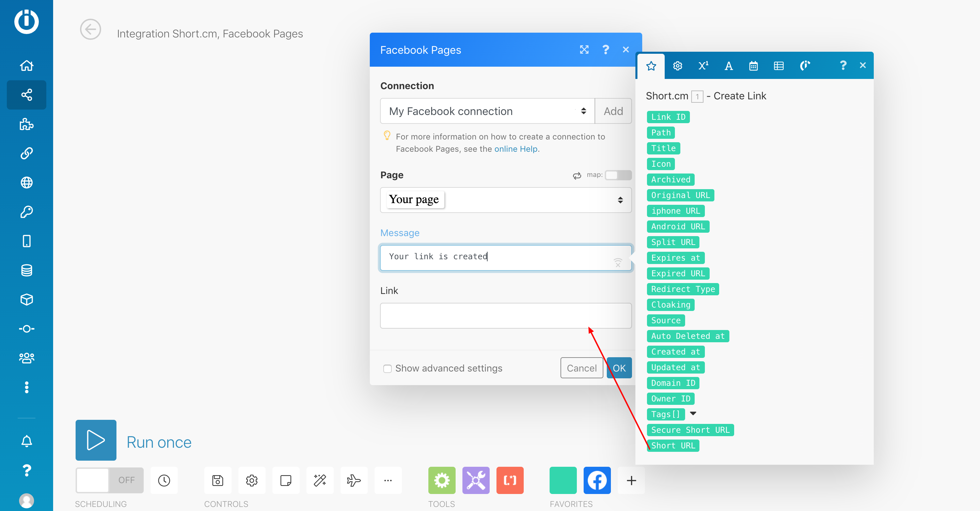
Task: Click the explain flow airplane icon
Action: [x=353, y=480]
